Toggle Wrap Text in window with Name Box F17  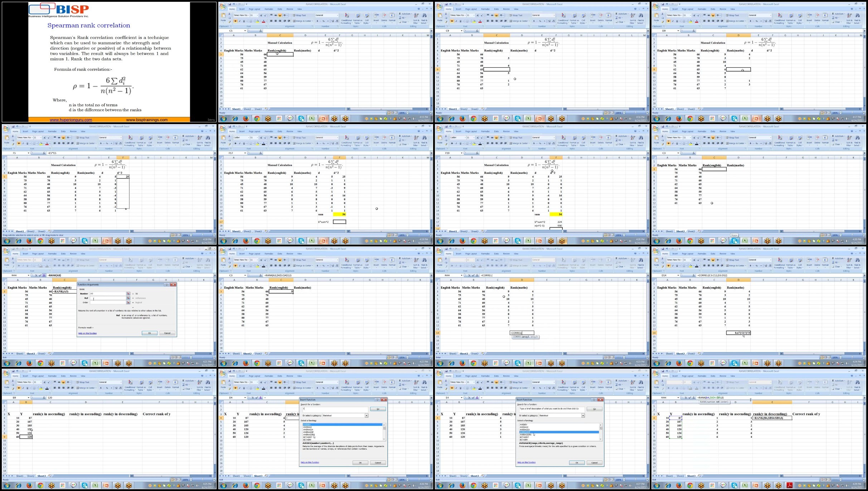click(x=299, y=138)
